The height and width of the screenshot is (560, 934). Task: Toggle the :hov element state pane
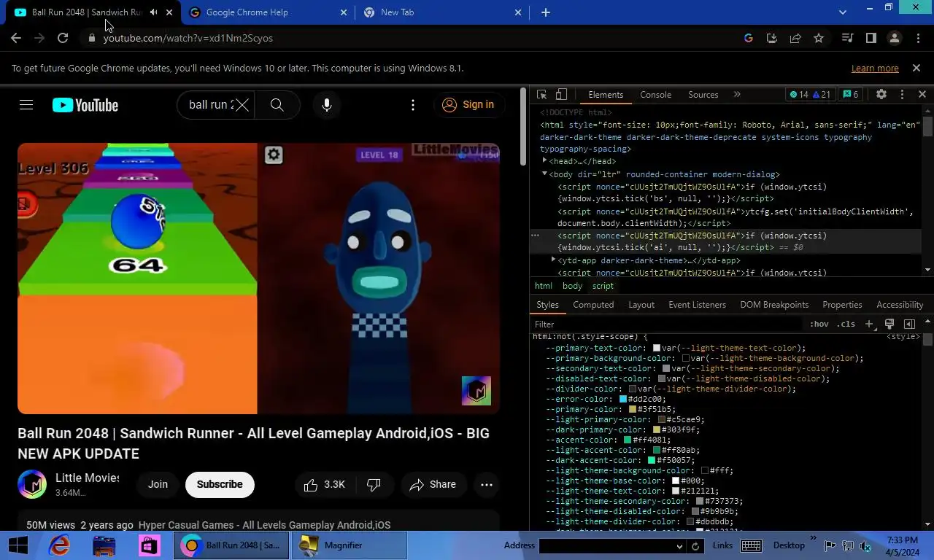pos(819,324)
